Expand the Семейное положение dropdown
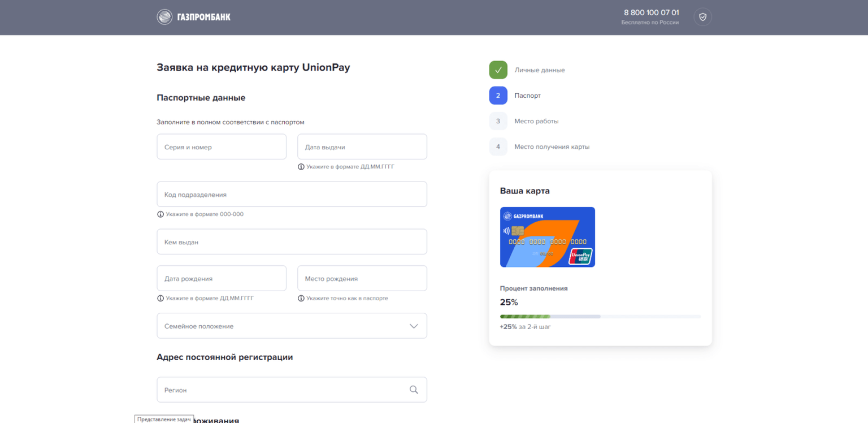This screenshot has height=423, width=868. click(x=292, y=326)
